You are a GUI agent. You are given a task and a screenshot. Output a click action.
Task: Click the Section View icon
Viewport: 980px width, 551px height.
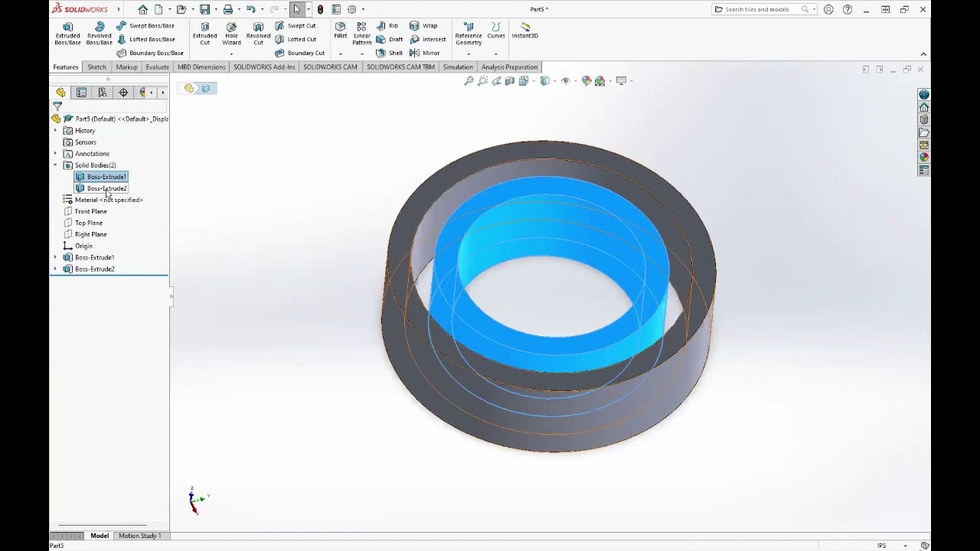pos(510,80)
